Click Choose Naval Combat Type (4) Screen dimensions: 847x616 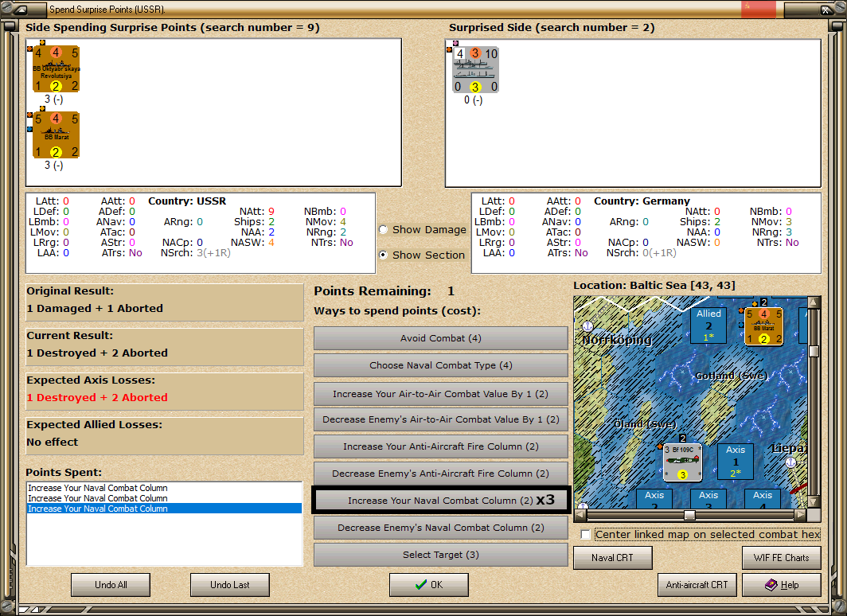pos(441,365)
